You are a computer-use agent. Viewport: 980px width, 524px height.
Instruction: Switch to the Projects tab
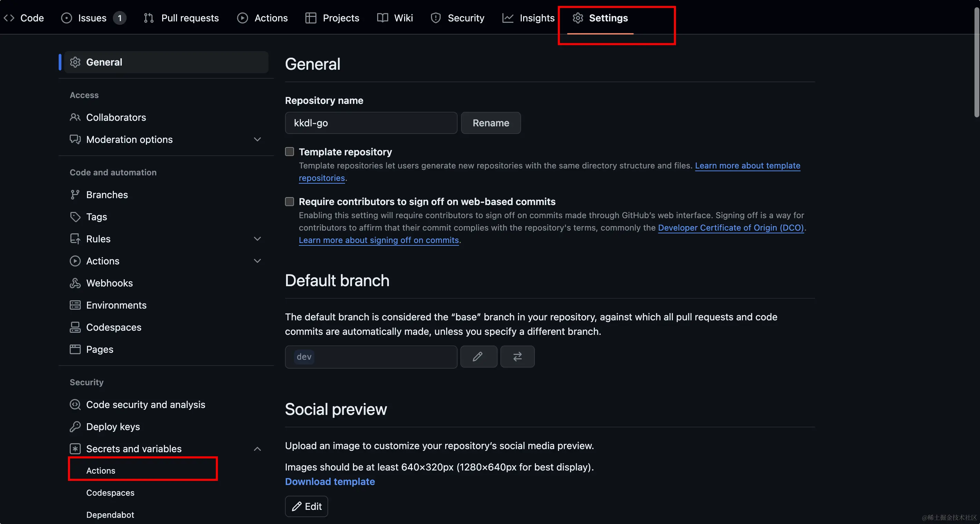[332, 18]
